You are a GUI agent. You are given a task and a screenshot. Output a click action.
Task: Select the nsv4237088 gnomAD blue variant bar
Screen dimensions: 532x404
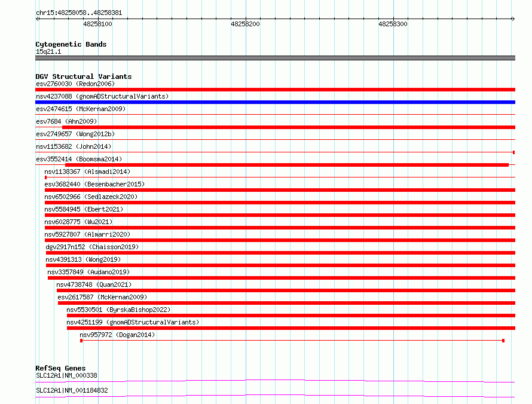(275, 102)
